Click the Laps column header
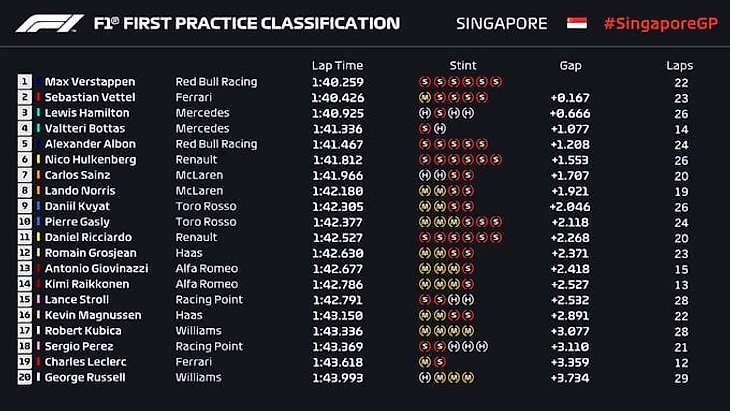Viewport: 730px width, 411px height. (679, 66)
